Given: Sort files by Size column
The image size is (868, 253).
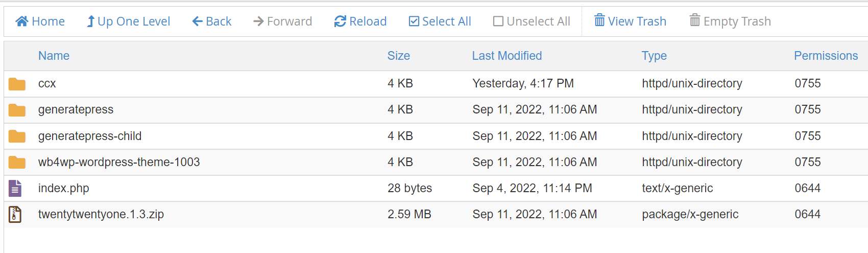Looking at the screenshot, I should click(398, 56).
